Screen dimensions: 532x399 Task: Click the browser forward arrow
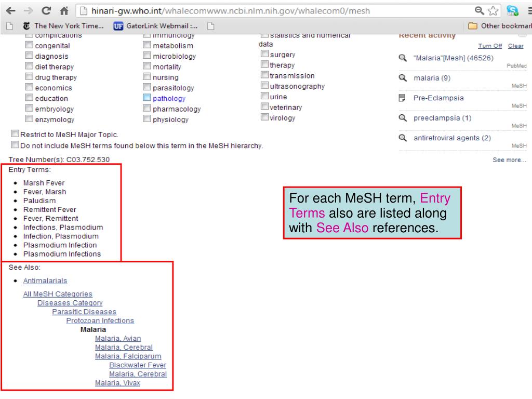[x=29, y=11]
